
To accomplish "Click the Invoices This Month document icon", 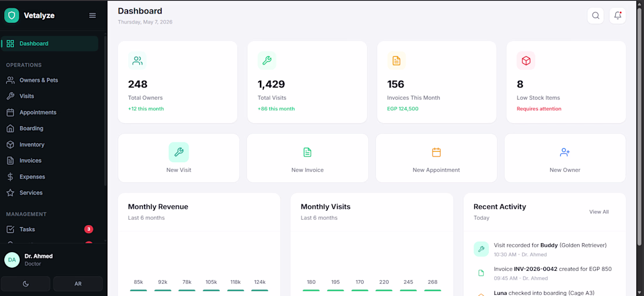I will coord(396,61).
